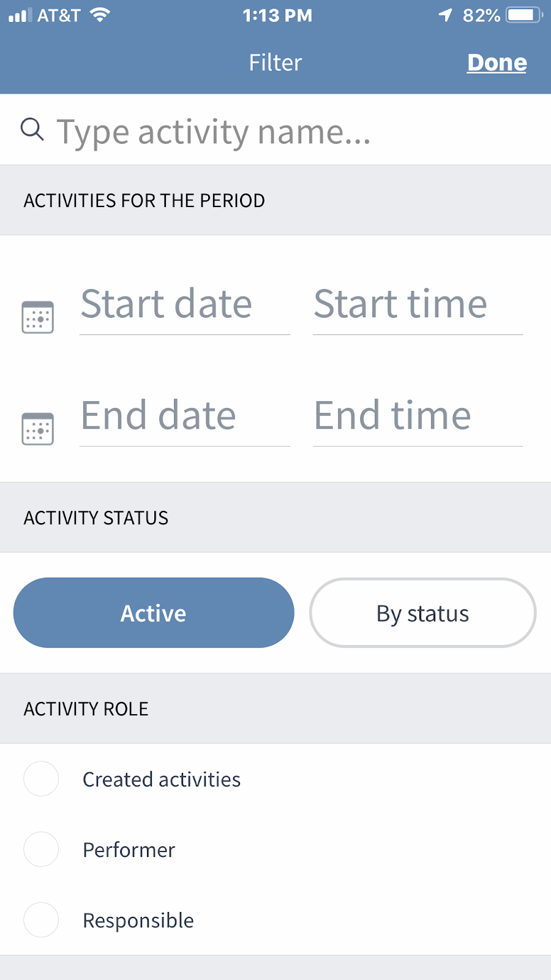Open the End time picker field
Image resolution: width=551 pixels, height=980 pixels.
pos(418,416)
